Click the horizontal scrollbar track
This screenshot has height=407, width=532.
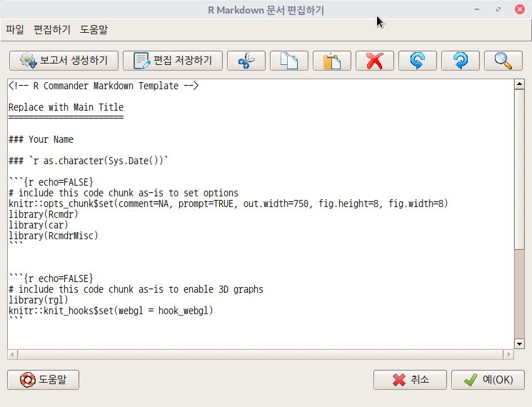pyautogui.click(x=261, y=355)
